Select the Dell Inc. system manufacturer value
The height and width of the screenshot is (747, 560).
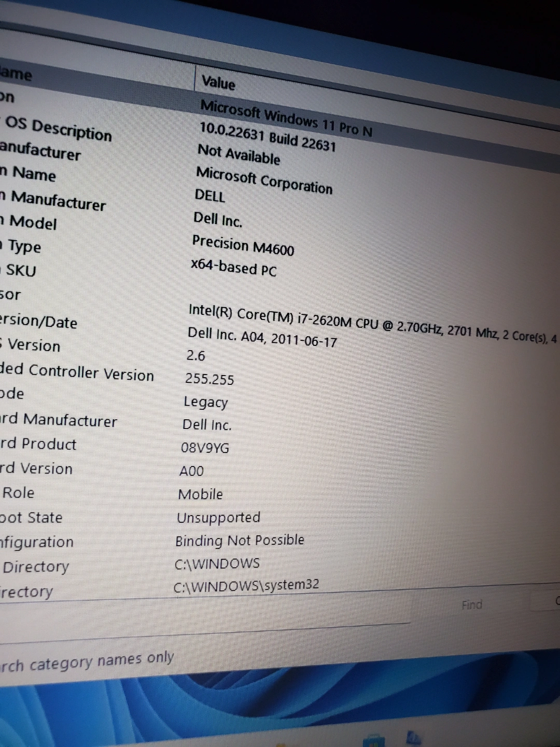point(218,220)
